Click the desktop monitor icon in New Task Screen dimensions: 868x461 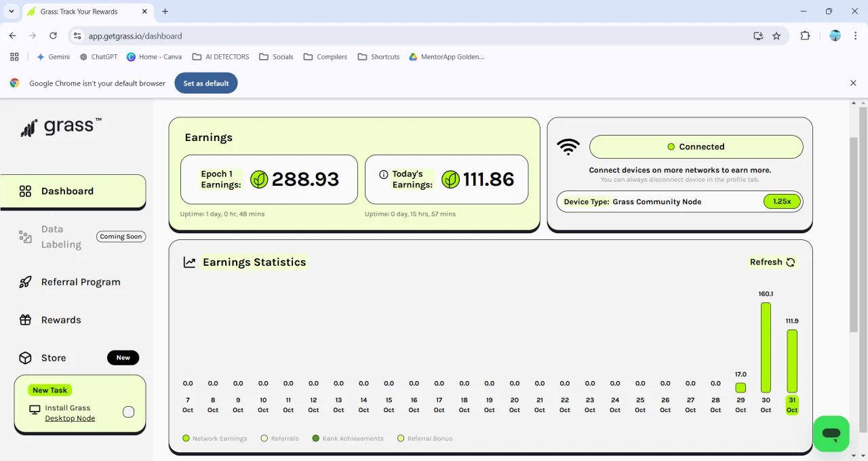point(35,409)
